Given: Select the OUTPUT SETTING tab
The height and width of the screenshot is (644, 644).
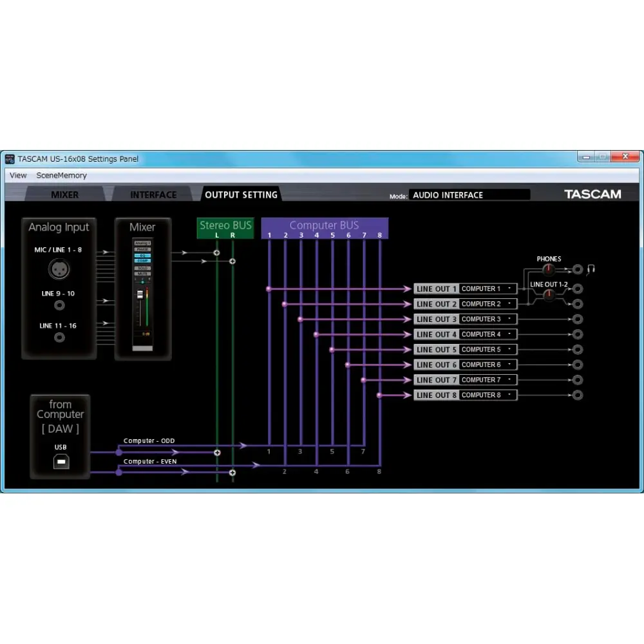Looking at the screenshot, I should tap(241, 194).
